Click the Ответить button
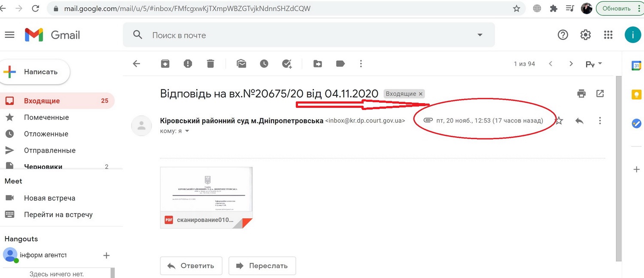Image resolution: width=644 pixels, height=278 pixels. pyautogui.click(x=191, y=266)
